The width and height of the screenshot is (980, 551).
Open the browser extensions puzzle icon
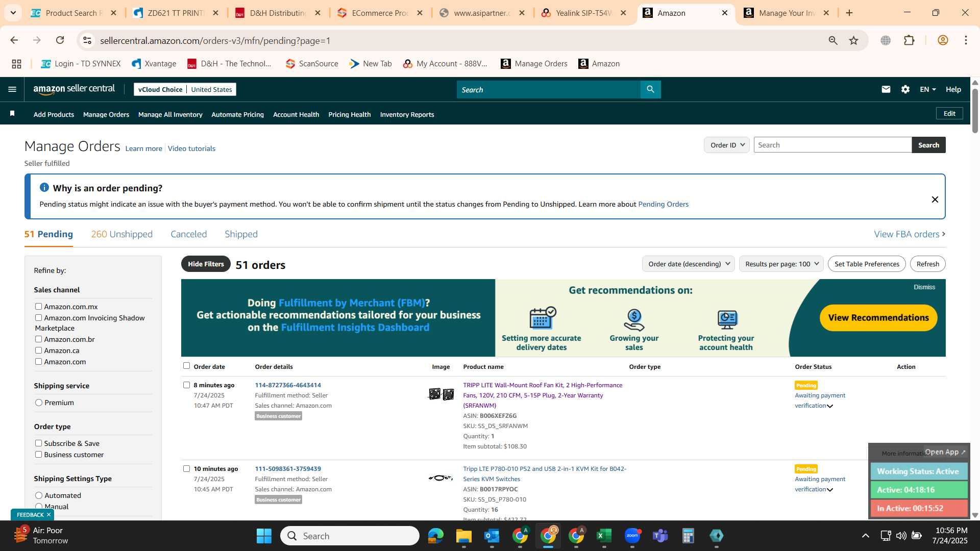click(909, 40)
